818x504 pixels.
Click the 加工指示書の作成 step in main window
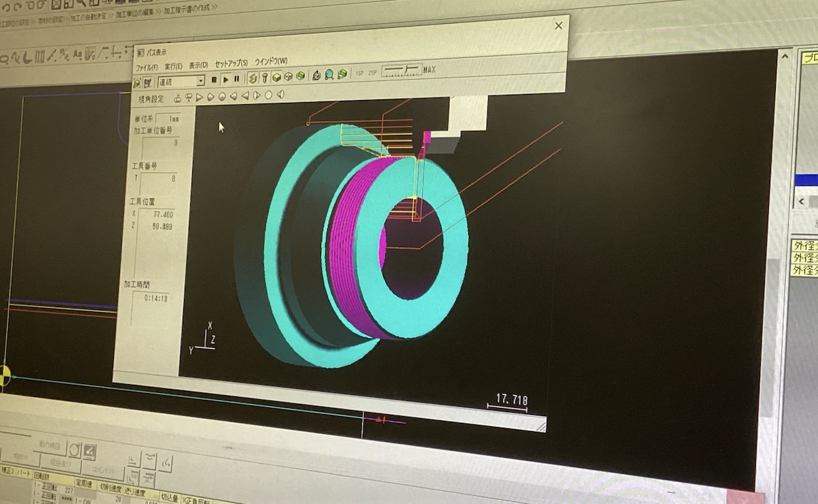point(186,9)
